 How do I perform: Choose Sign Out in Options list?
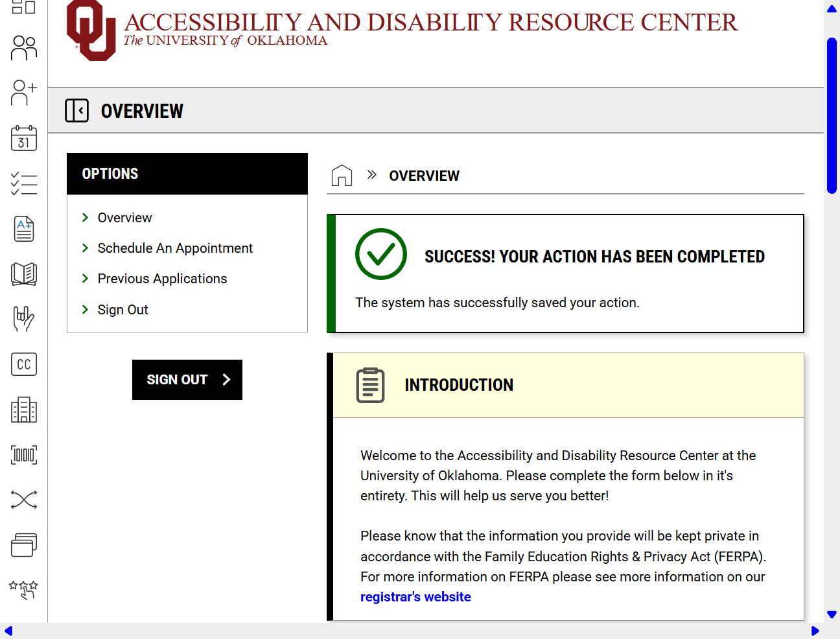pos(122,310)
